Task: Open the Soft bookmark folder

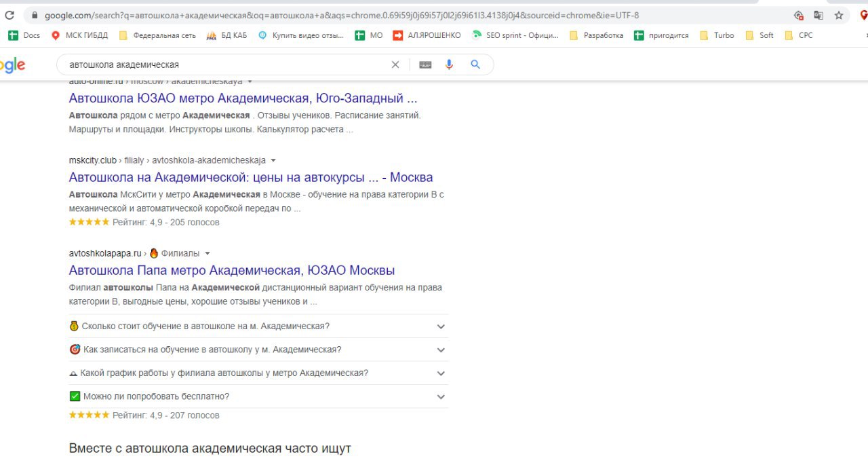Action: 759,35
